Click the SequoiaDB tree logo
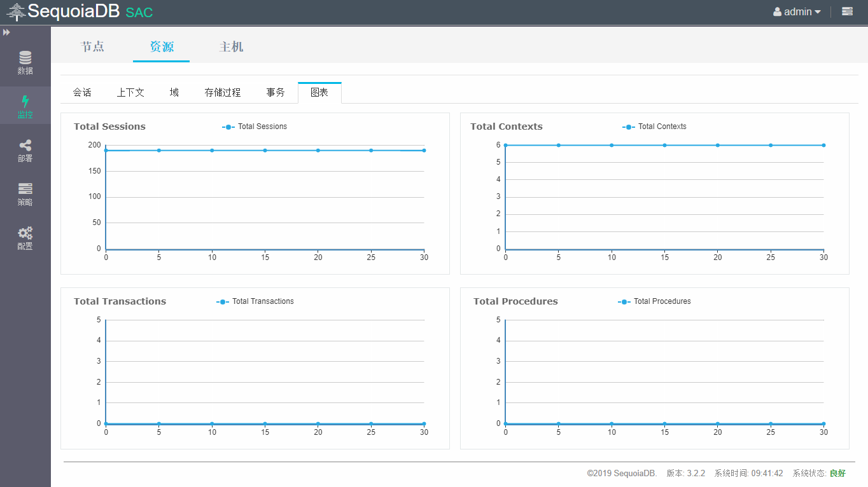The width and height of the screenshot is (868, 487). [16, 11]
